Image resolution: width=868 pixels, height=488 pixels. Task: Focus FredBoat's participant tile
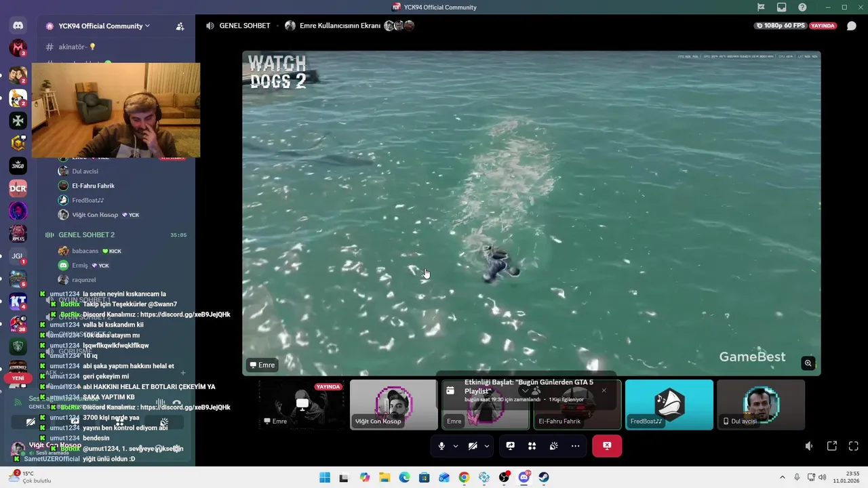click(x=669, y=405)
